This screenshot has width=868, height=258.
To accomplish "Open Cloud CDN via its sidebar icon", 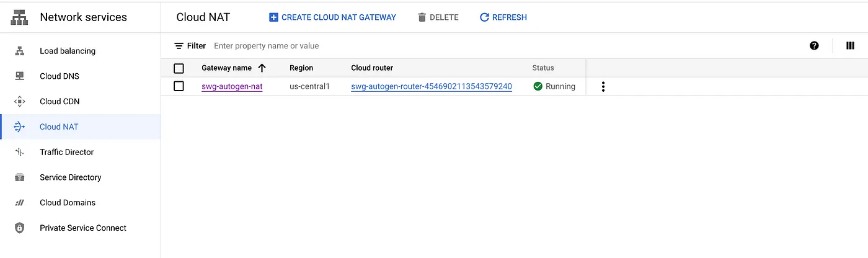I will click(19, 102).
